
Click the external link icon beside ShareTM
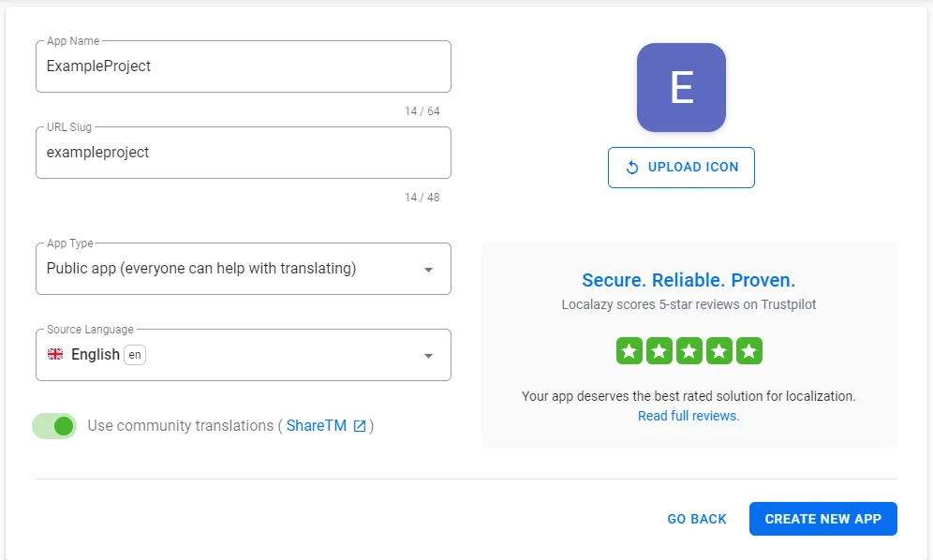pyautogui.click(x=360, y=426)
